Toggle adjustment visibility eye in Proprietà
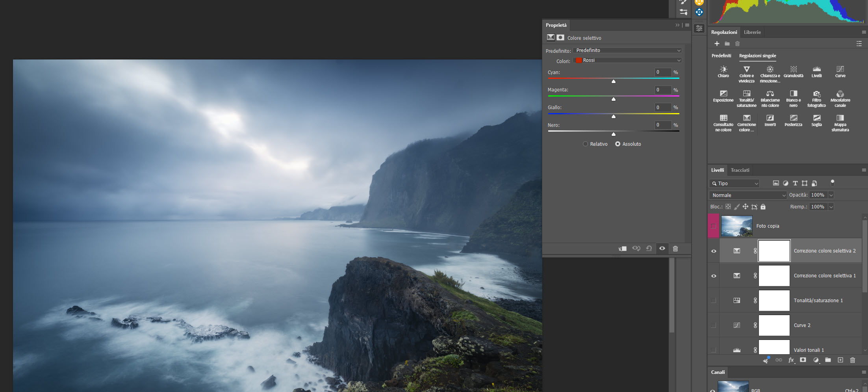868x392 pixels. click(662, 249)
